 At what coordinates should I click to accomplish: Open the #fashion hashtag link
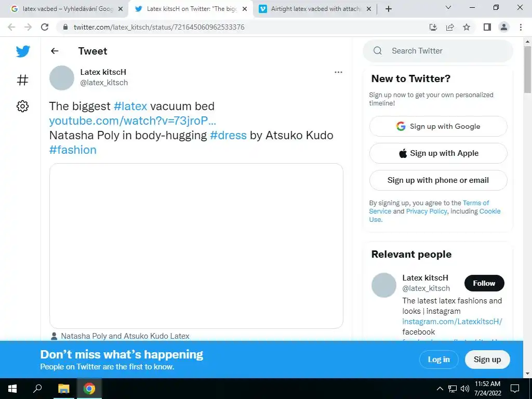pyautogui.click(x=73, y=150)
